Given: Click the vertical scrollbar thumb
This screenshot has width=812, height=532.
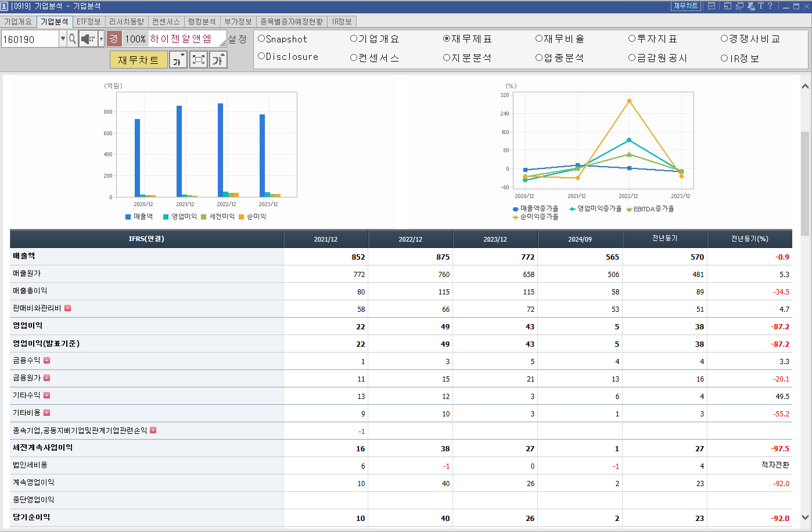Looking at the screenshot, I should 805,183.
